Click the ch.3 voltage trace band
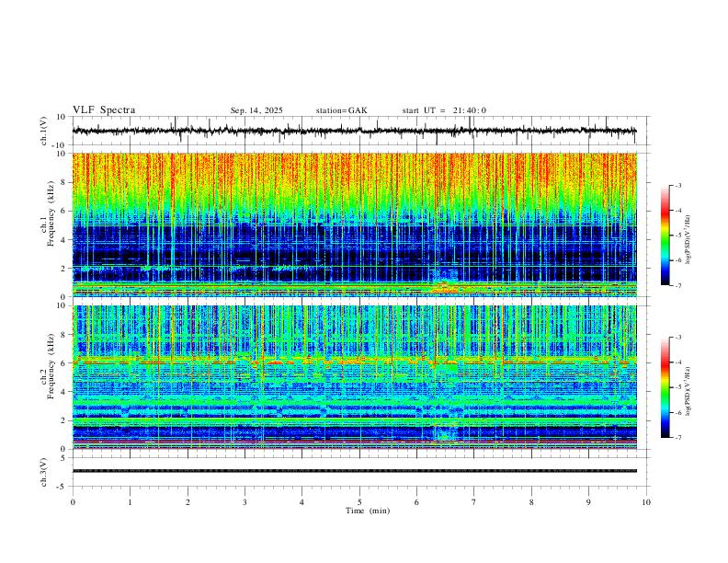 point(355,471)
